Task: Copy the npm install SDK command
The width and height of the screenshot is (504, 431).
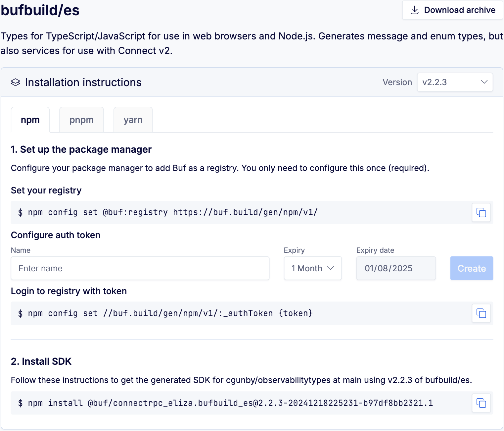Action: tap(481, 403)
